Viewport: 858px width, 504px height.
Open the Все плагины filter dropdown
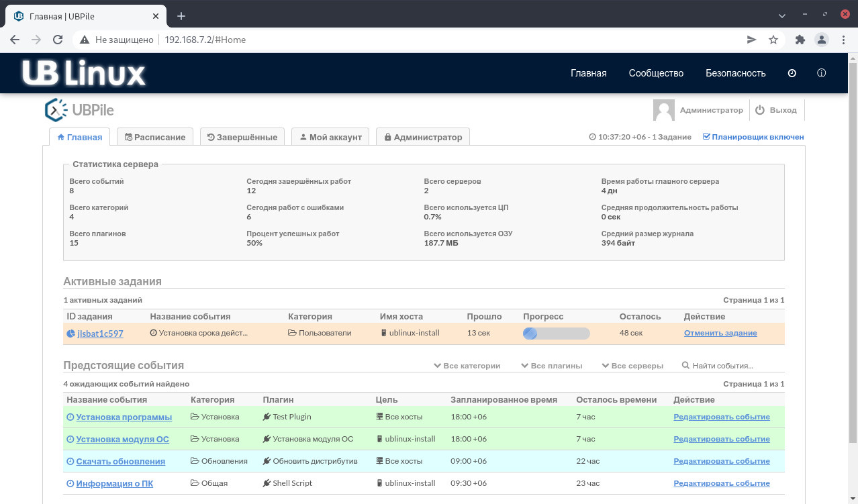point(552,366)
